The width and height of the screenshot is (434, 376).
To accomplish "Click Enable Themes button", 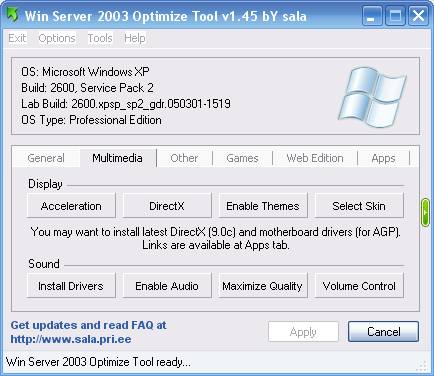I will [263, 206].
